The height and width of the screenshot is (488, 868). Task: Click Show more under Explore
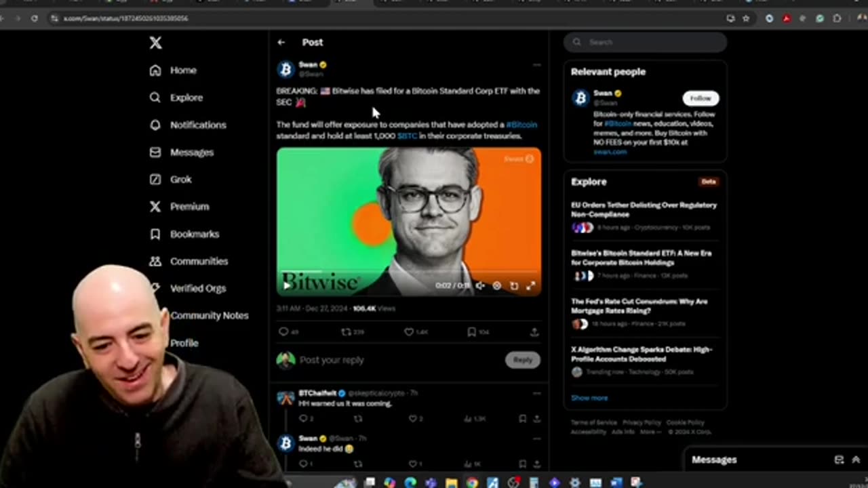[589, 398]
